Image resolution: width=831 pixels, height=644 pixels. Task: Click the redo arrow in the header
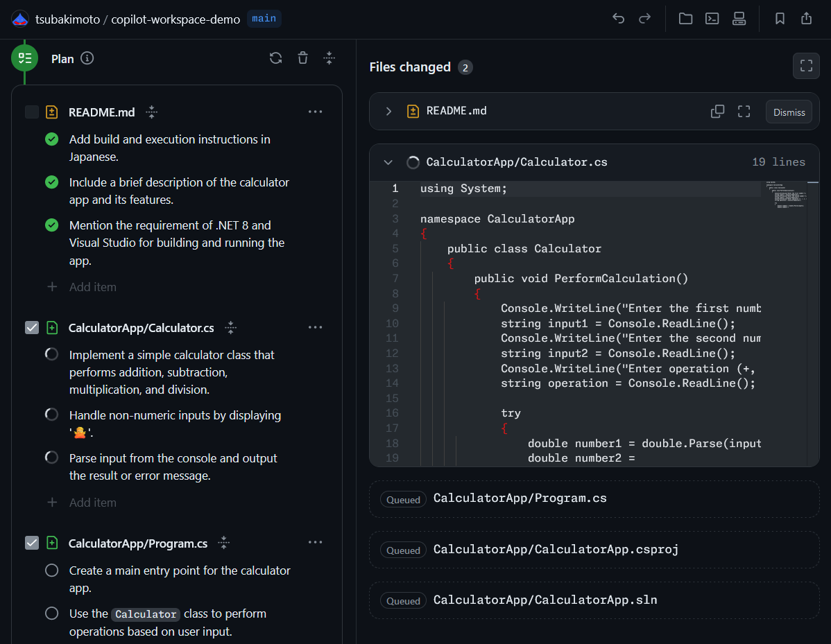pos(644,19)
